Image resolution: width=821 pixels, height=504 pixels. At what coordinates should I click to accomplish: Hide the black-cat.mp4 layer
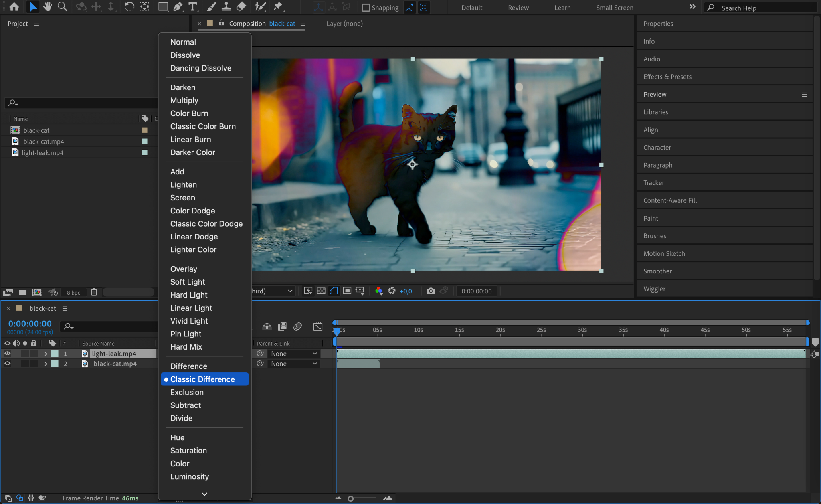click(x=7, y=364)
